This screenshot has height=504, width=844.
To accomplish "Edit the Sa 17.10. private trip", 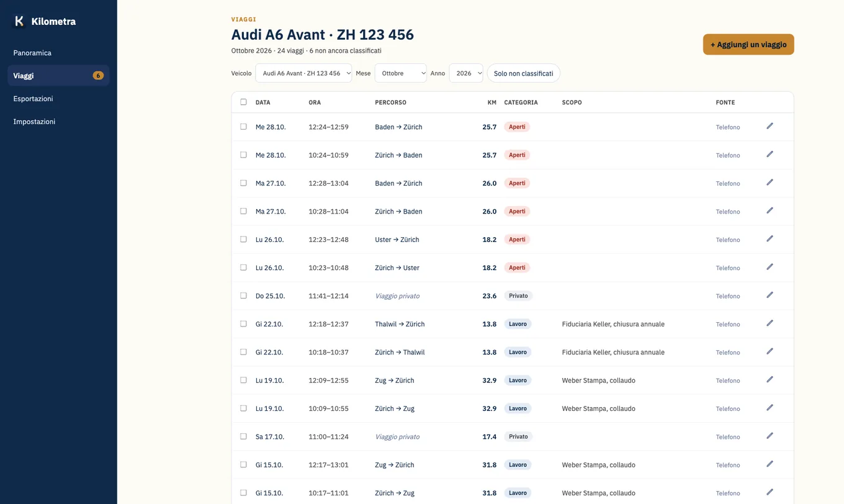I will 770,436.
